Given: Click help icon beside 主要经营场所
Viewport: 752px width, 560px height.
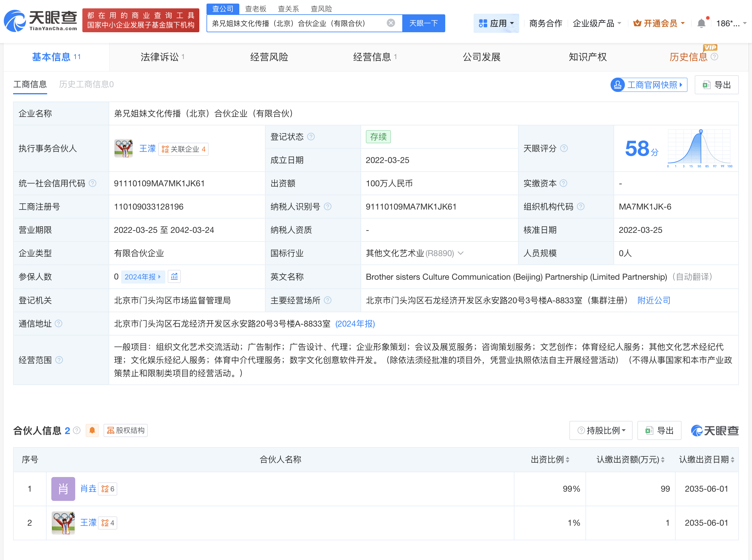Looking at the screenshot, I should (327, 300).
